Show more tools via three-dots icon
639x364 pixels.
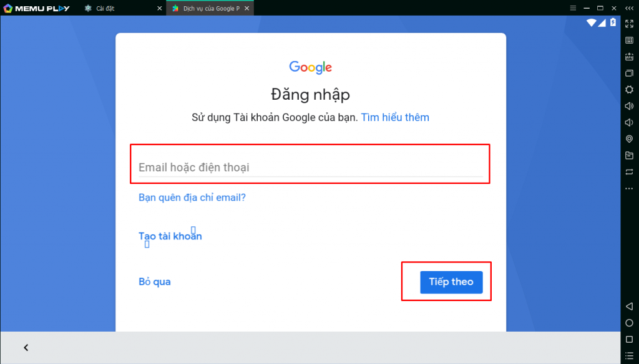tap(629, 188)
